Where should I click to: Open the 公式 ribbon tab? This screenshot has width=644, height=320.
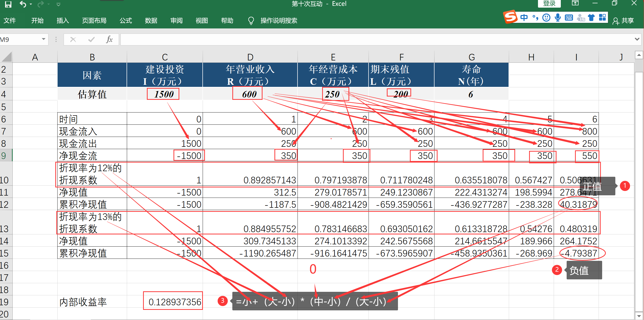[126, 21]
